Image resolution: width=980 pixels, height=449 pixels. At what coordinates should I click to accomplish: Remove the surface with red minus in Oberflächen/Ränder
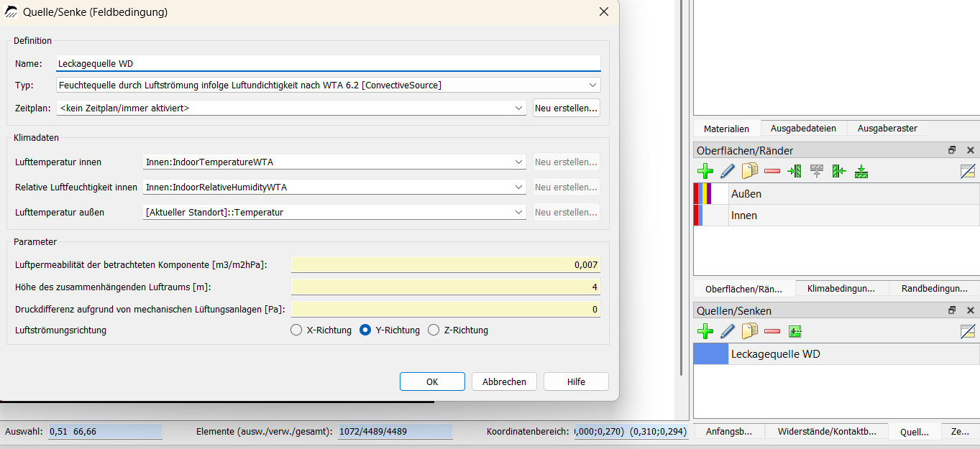772,171
